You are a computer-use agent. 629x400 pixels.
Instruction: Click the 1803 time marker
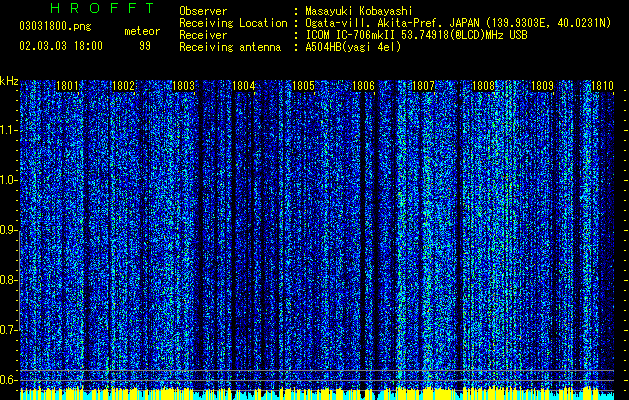[183, 86]
